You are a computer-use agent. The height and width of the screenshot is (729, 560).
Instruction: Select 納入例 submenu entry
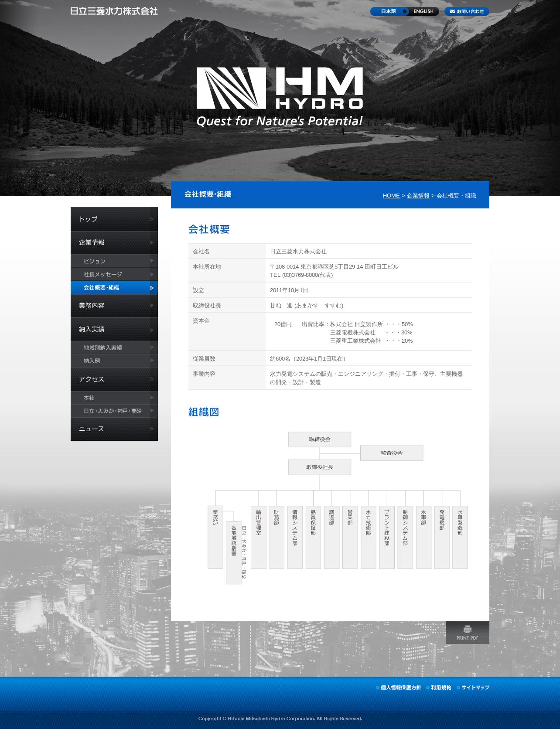pos(114,361)
